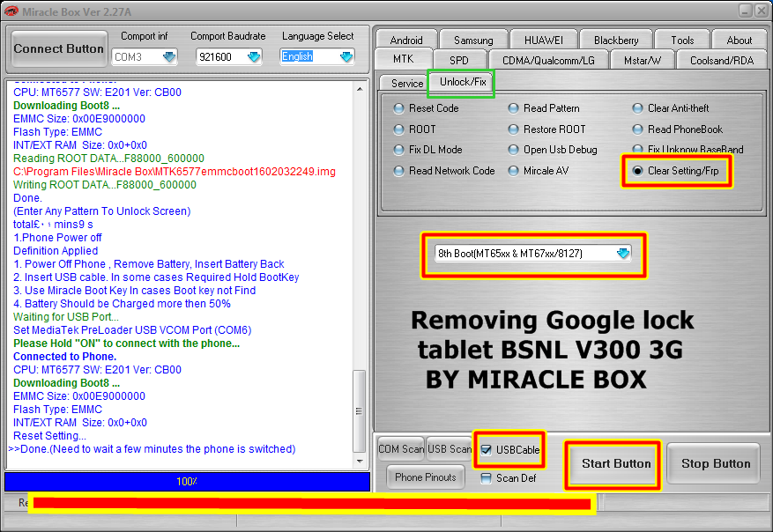Switch to the SPD tab
This screenshot has height=532, width=773.
[459, 60]
